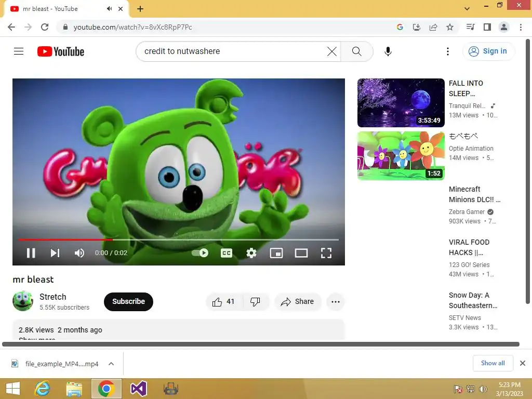Open the flower animation video thumbnail
The image size is (532, 399).
401,156
